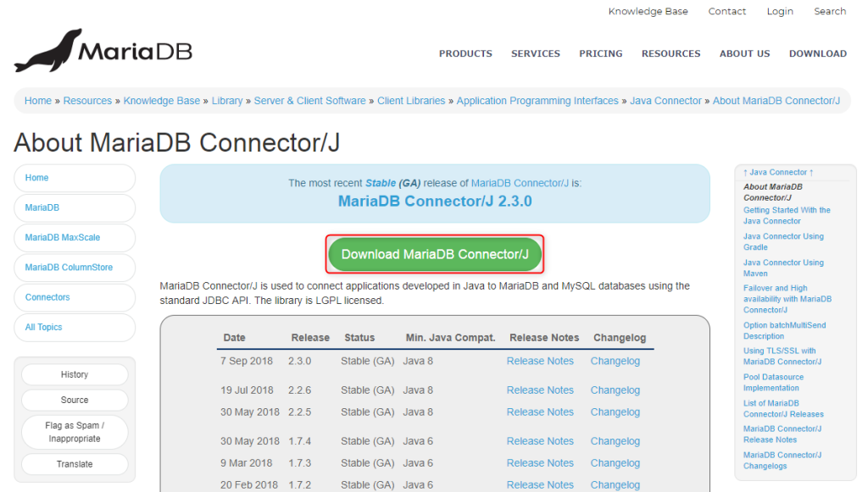The image size is (868, 492).
Task: Open Changelog for version 1.7.4
Action: tap(615, 442)
